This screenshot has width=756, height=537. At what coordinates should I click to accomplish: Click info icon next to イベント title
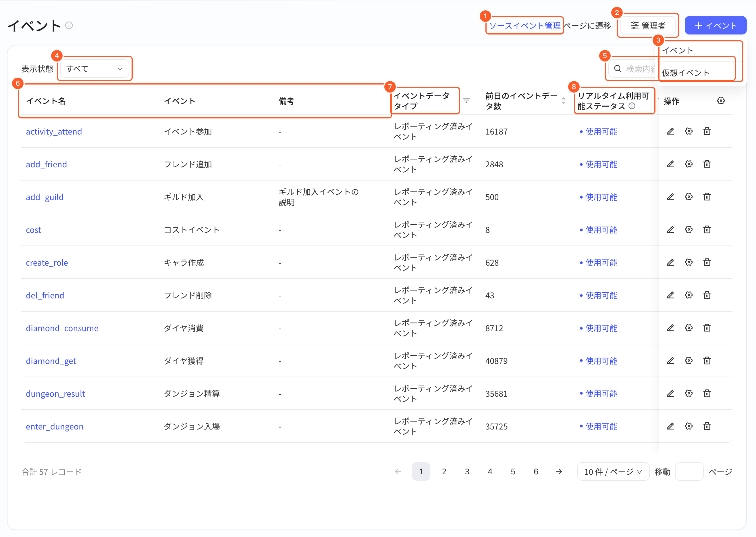[69, 26]
